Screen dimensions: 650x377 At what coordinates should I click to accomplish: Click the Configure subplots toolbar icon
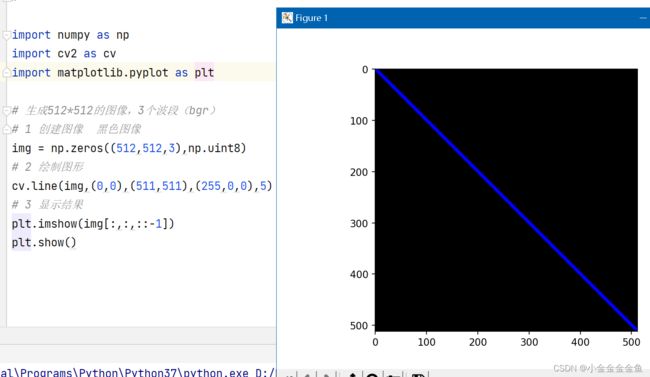(393, 375)
